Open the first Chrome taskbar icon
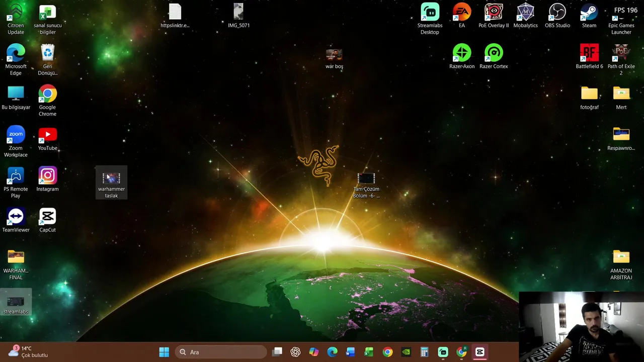 click(387, 352)
